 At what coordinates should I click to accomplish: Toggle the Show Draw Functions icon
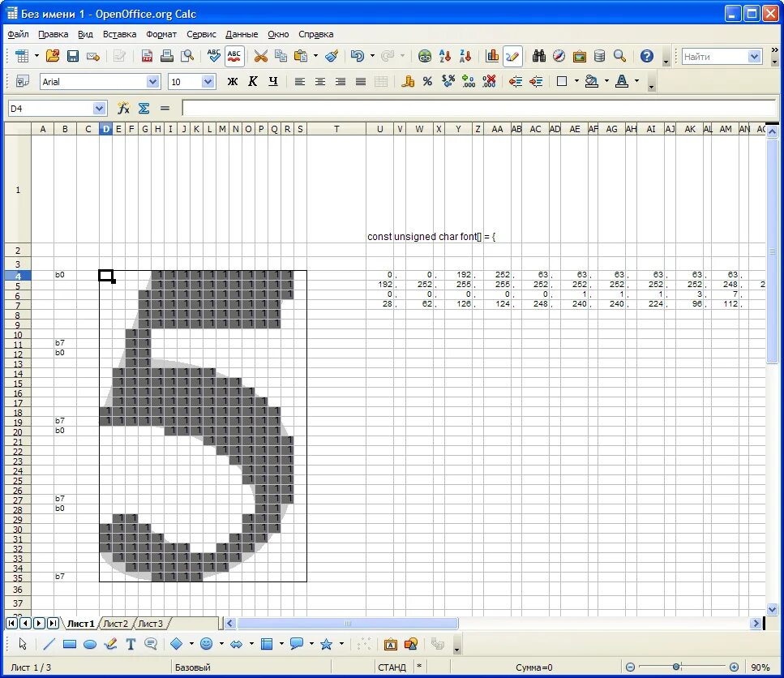pyautogui.click(x=512, y=56)
